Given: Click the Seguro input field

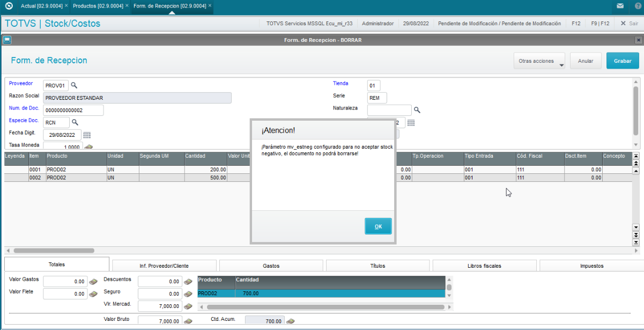Looking at the screenshot, I should pyautogui.click(x=160, y=294).
